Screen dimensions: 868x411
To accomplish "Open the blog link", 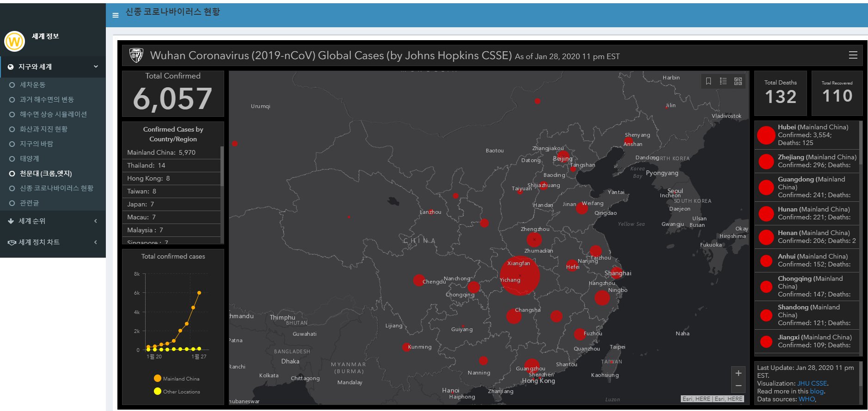I will (x=817, y=391).
